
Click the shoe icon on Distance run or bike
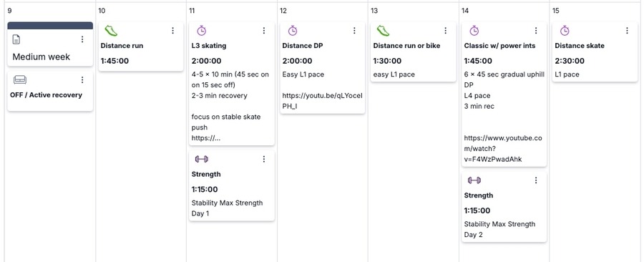[x=383, y=30]
